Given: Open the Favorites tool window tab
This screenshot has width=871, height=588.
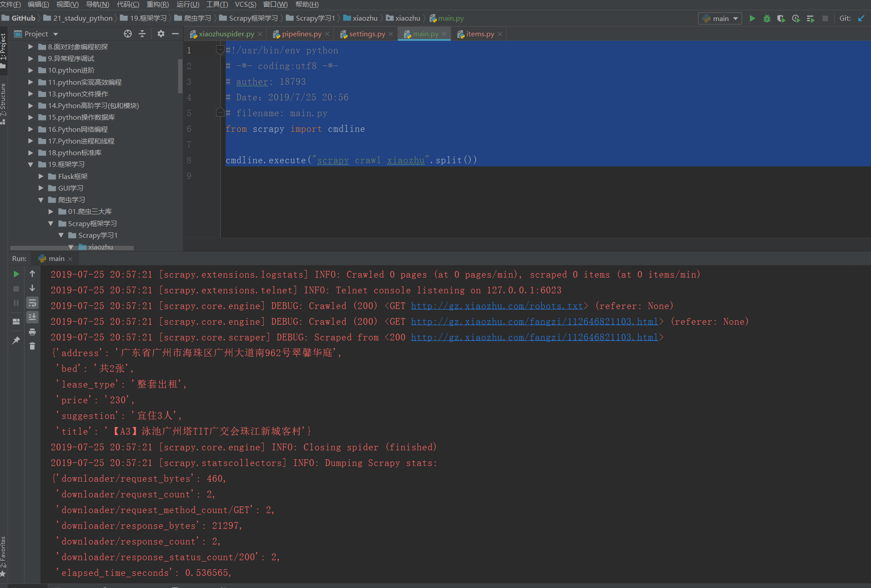Looking at the screenshot, I should click(x=4, y=556).
